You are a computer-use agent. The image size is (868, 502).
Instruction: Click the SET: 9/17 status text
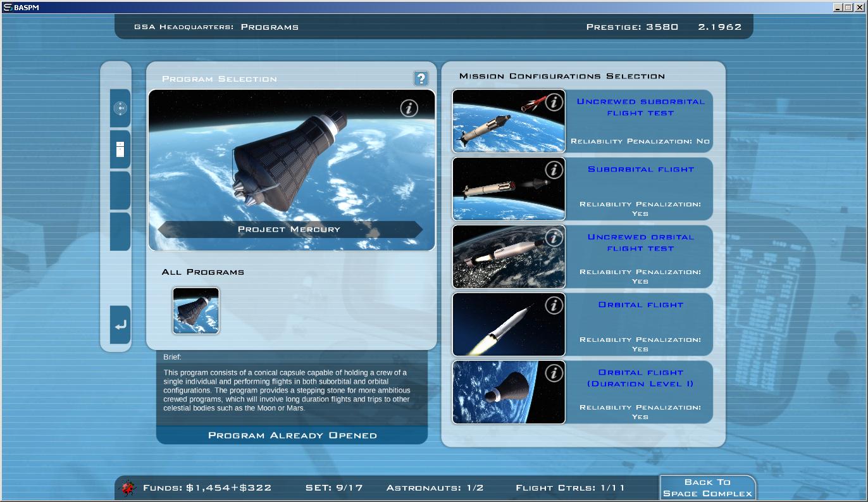pyautogui.click(x=334, y=488)
